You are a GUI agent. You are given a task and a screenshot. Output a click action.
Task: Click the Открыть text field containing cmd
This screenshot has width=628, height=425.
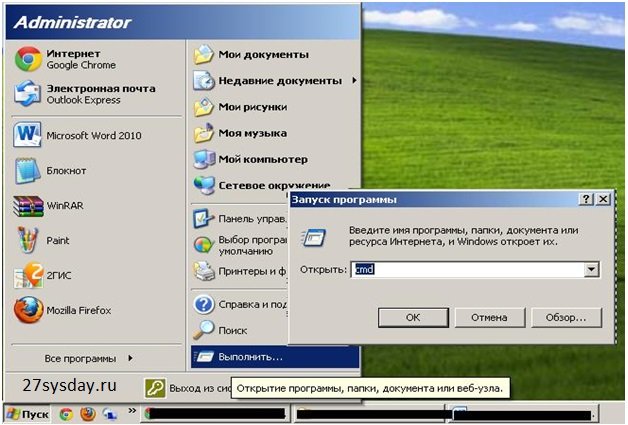coord(467,270)
